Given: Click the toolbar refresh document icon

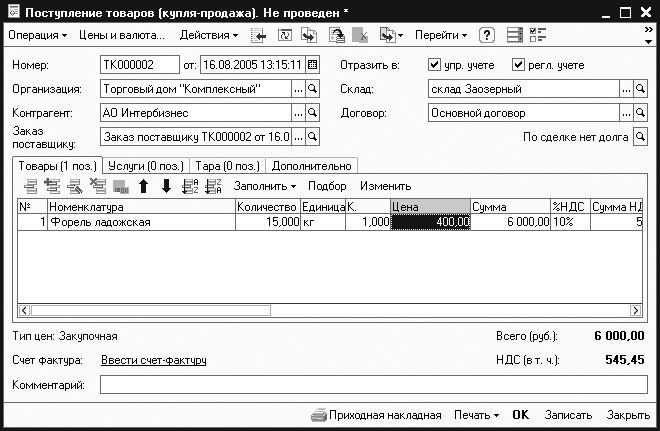Looking at the screenshot, I should click(x=285, y=35).
